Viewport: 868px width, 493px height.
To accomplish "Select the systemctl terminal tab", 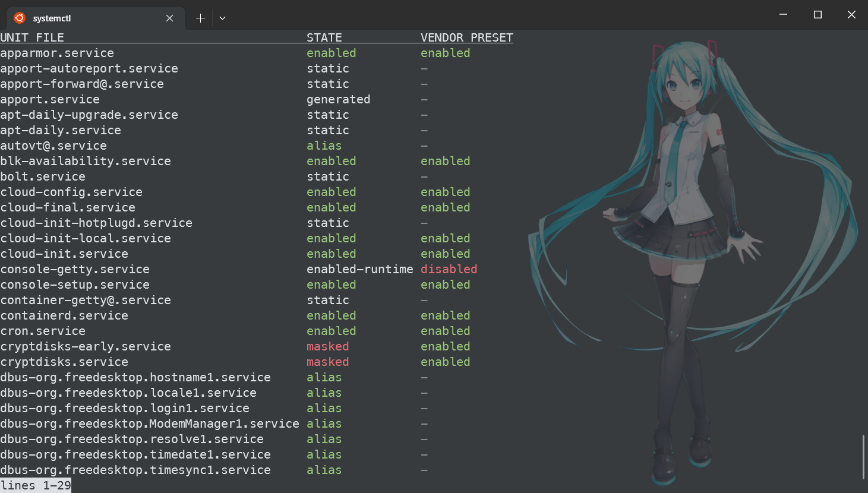I will [x=95, y=18].
